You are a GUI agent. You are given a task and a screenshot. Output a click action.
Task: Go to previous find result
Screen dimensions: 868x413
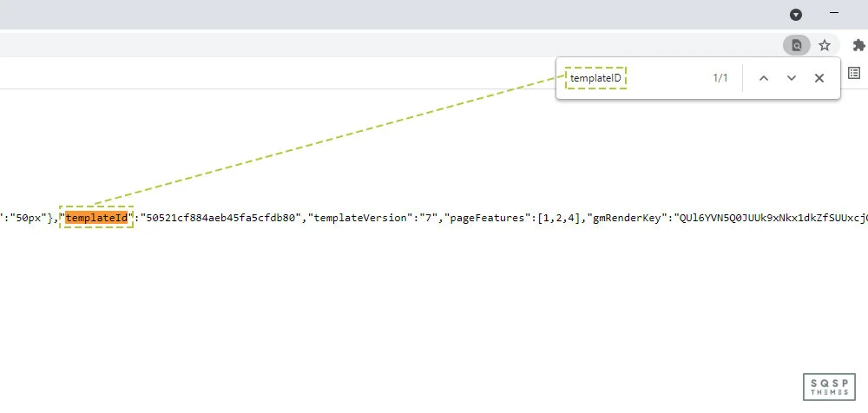pos(763,78)
